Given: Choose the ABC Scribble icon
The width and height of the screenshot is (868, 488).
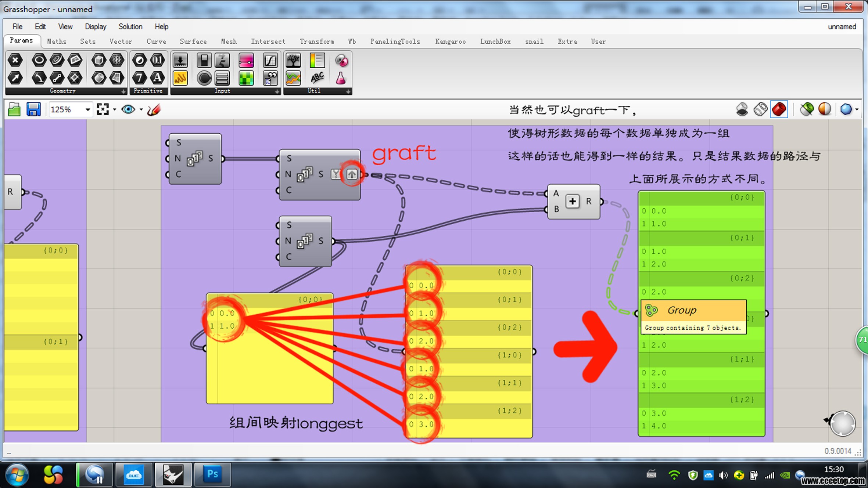Looking at the screenshot, I should tap(317, 78).
